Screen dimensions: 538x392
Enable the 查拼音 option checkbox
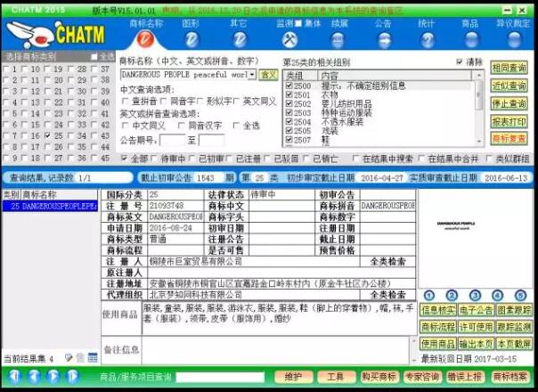125,102
